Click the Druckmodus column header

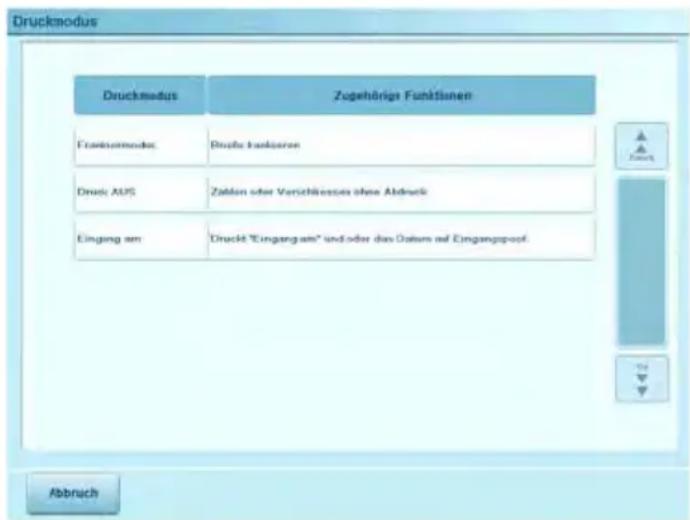pyautogui.click(x=140, y=95)
